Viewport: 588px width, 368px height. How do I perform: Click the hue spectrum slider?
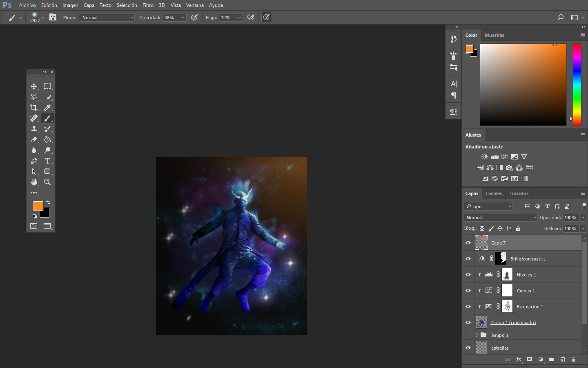[577, 85]
